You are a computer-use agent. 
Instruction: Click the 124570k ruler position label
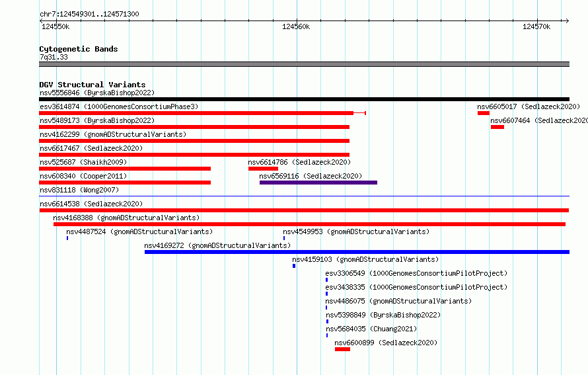tap(536, 26)
